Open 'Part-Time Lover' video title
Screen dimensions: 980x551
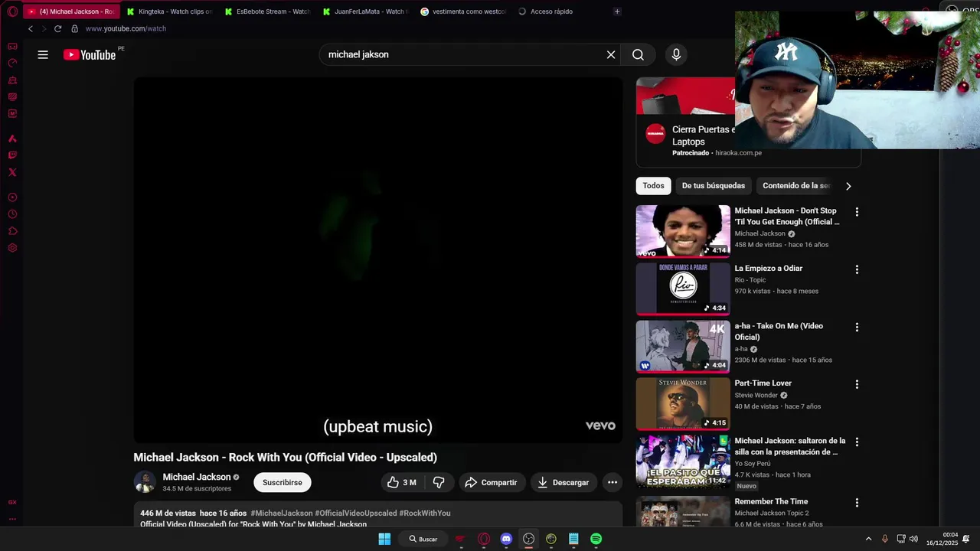click(763, 383)
